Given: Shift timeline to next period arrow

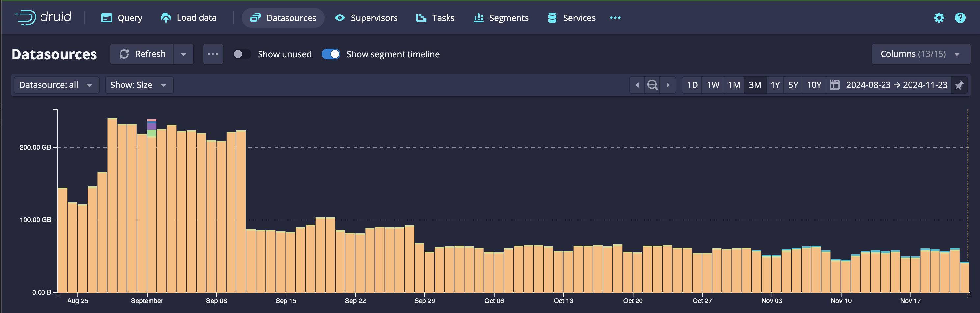Looking at the screenshot, I should point(668,85).
